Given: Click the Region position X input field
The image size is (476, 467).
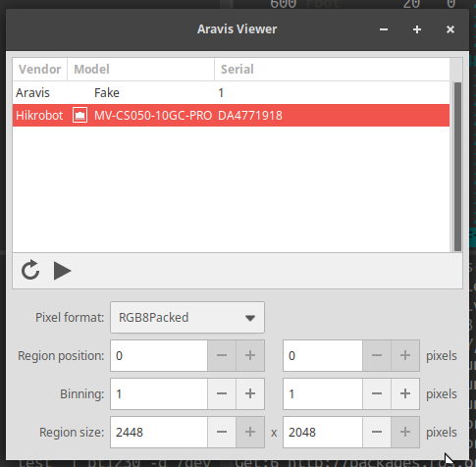Looking at the screenshot, I should (159, 356).
